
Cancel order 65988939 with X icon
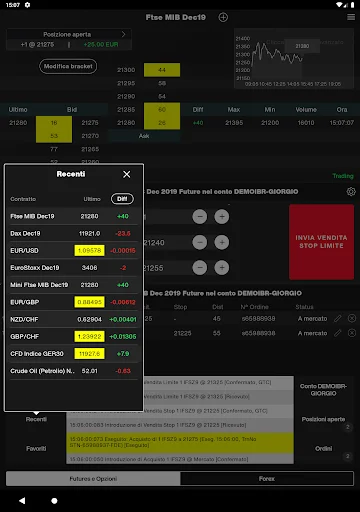352,319
